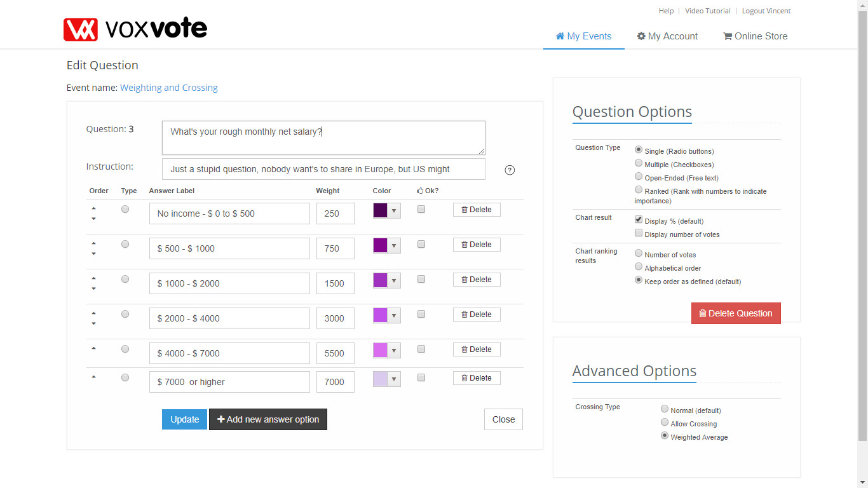
Task: Open color dropdown arrow for '$ 2000 - $ 4000'
Action: tap(394, 316)
